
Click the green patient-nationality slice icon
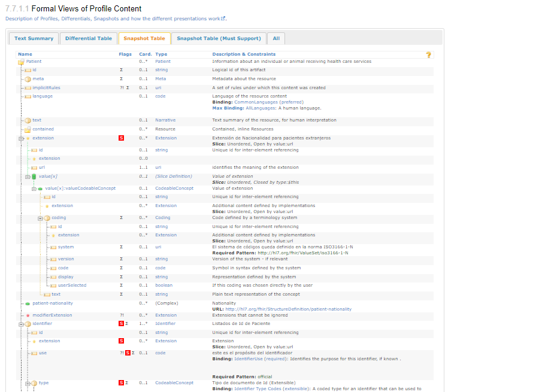[28, 303]
